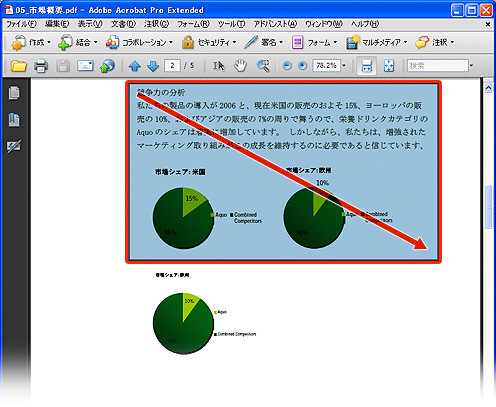Open the Signatures panel in sidebar
This screenshot has height=407, width=496.
point(14,146)
